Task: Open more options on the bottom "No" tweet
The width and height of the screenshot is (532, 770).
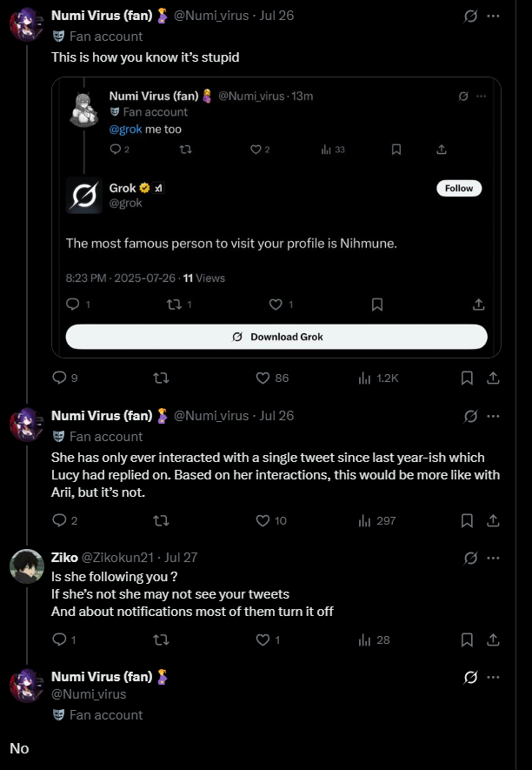Action: pyautogui.click(x=494, y=677)
